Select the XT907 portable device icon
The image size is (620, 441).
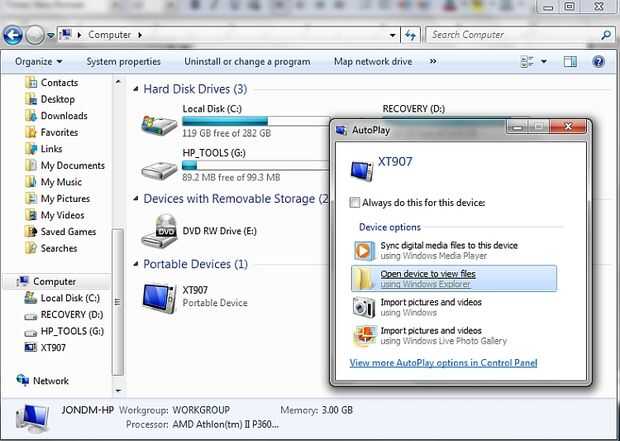click(159, 298)
